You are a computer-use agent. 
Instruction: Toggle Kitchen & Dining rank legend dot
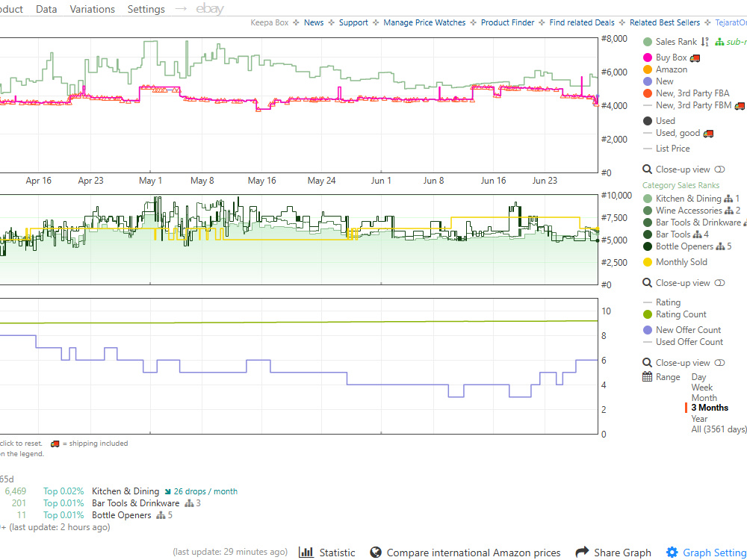click(648, 199)
